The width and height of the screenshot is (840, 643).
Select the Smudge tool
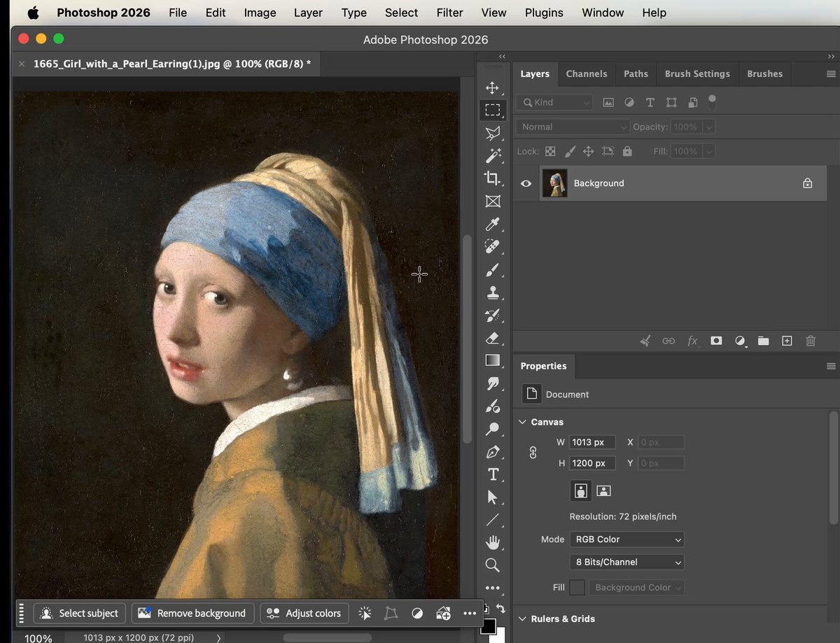pyautogui.click(x=493, y=383)
